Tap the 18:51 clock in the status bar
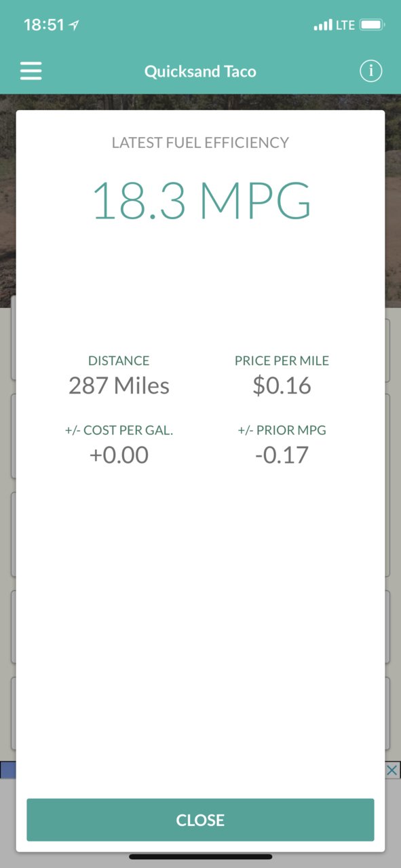The height and width of the screenshot is (868, 401). pos(43,25)
